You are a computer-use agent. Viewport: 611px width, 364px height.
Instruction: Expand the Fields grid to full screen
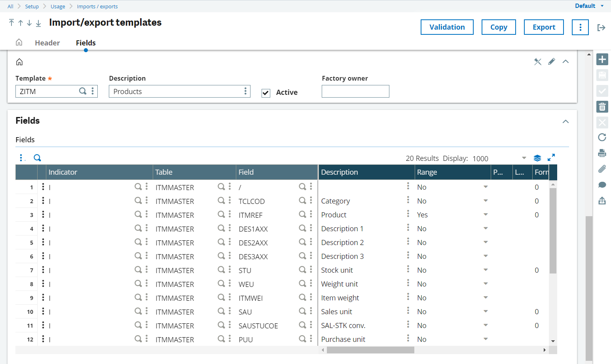click(551, 157)
